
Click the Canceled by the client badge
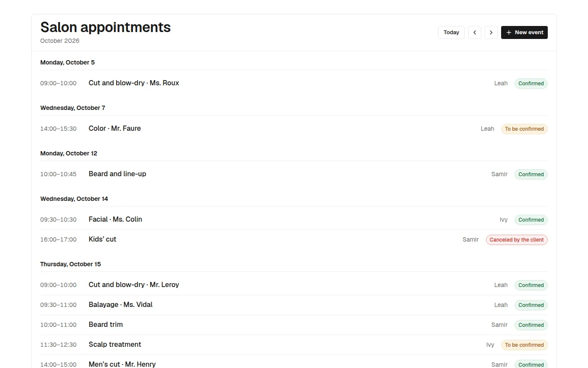[517, 240]
